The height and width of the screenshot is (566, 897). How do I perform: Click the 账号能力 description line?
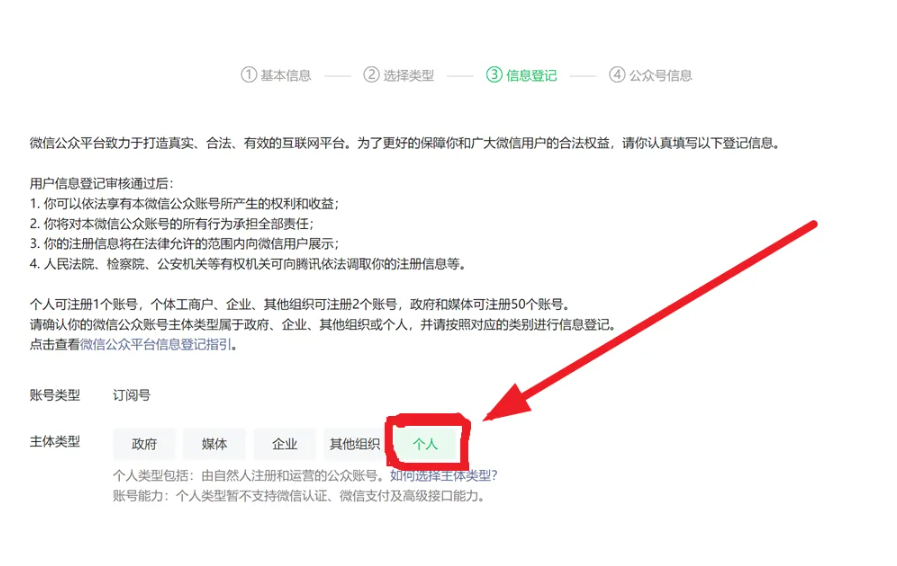tap(299, 496)
